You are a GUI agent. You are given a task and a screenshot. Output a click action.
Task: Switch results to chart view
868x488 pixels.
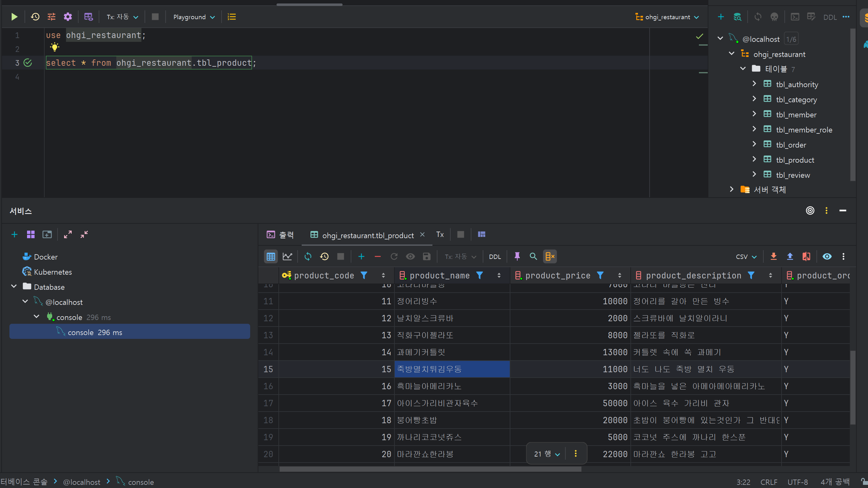[287, 257]
